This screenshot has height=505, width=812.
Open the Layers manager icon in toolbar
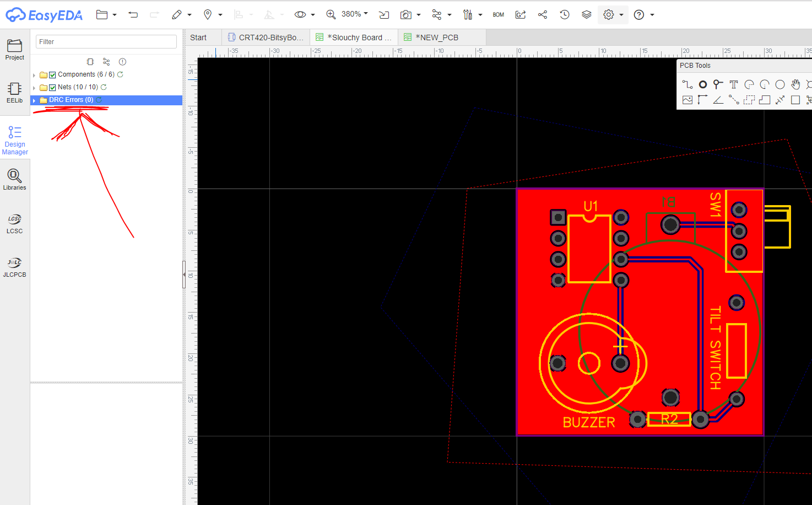pyautogui.click(x=587, y=15)
